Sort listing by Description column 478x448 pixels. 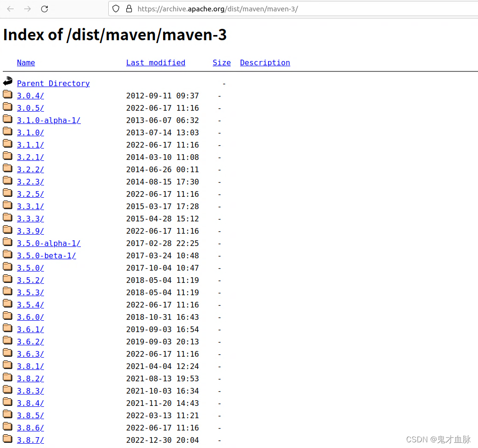[265, 62]
